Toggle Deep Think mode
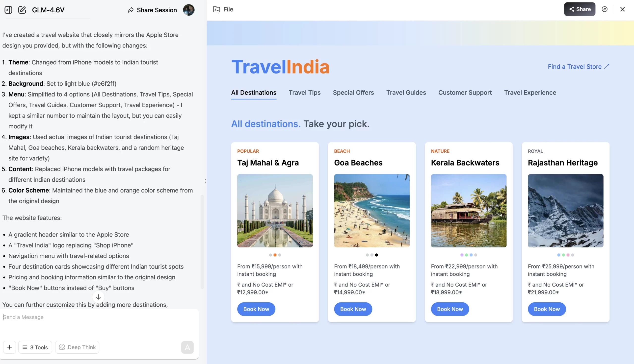 [x=77, y=347]
